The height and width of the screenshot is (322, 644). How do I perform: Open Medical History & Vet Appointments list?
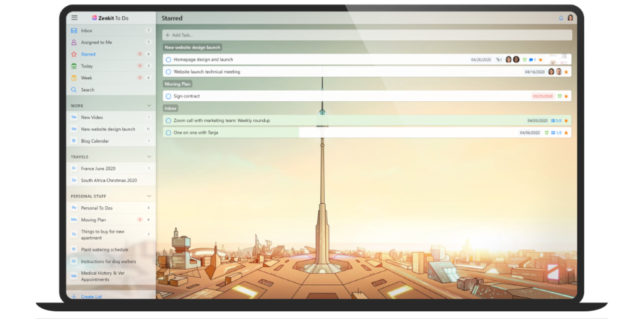click(x=111, y=276)
